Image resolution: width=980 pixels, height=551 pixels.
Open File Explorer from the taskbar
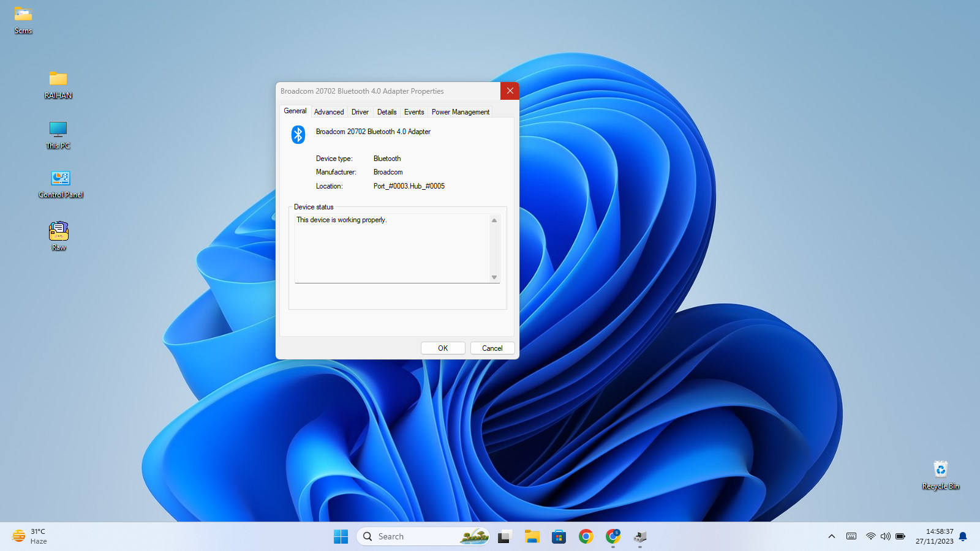pos(532,537)
